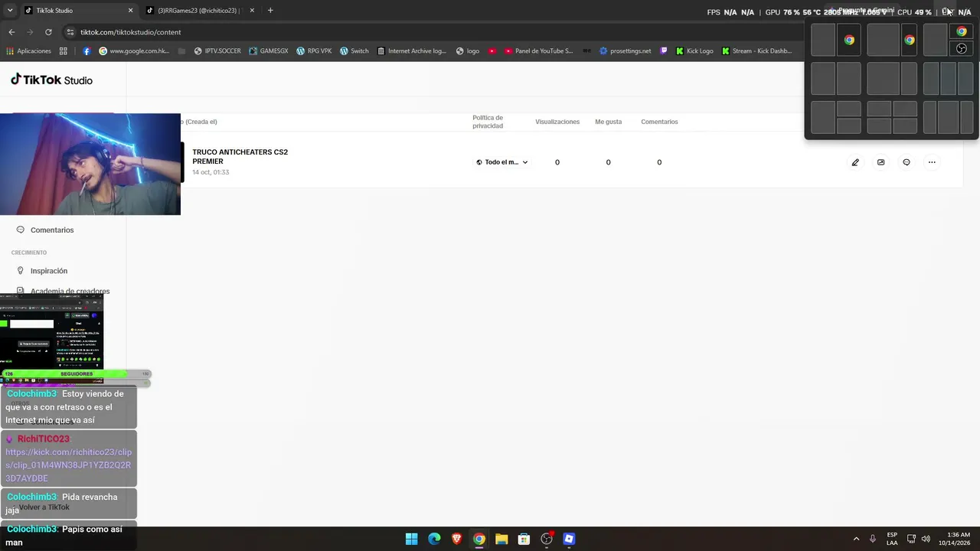
Task: Go back to the previous page
Action: click(x=11, y=32)
